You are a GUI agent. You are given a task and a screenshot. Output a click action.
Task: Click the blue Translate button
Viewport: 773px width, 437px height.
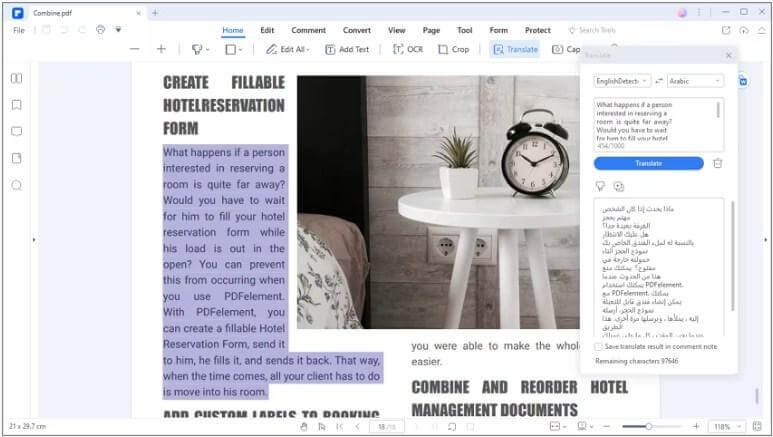pyautogui.click(x=649, y=163)
